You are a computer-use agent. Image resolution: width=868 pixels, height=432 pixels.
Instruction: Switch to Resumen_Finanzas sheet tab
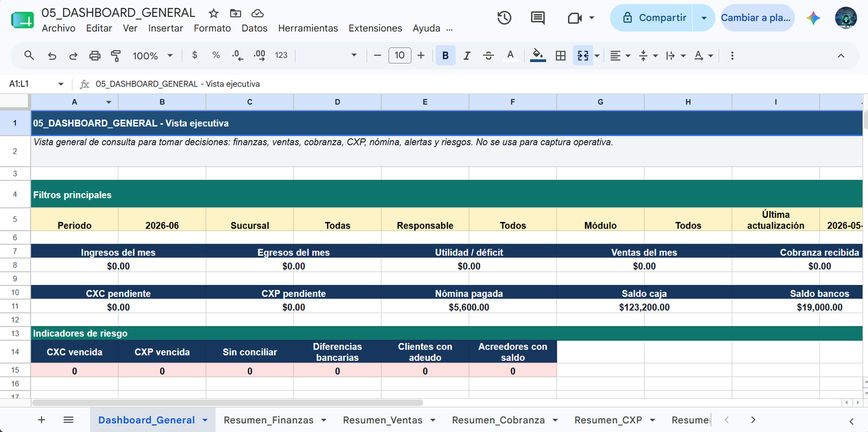(269, 420)
